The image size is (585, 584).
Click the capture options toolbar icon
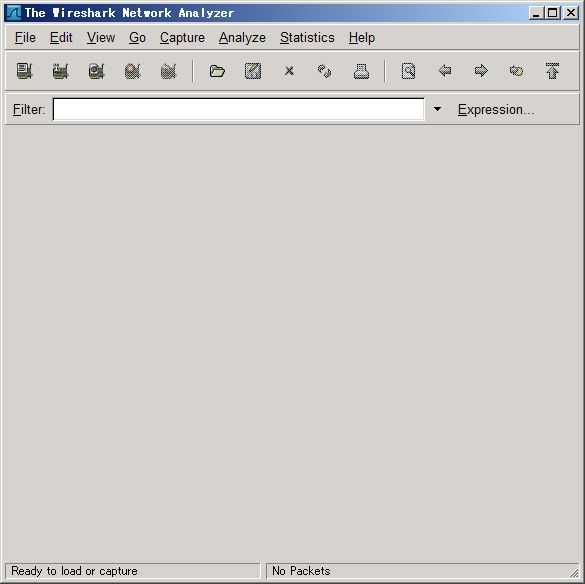(x=60, y=71)
